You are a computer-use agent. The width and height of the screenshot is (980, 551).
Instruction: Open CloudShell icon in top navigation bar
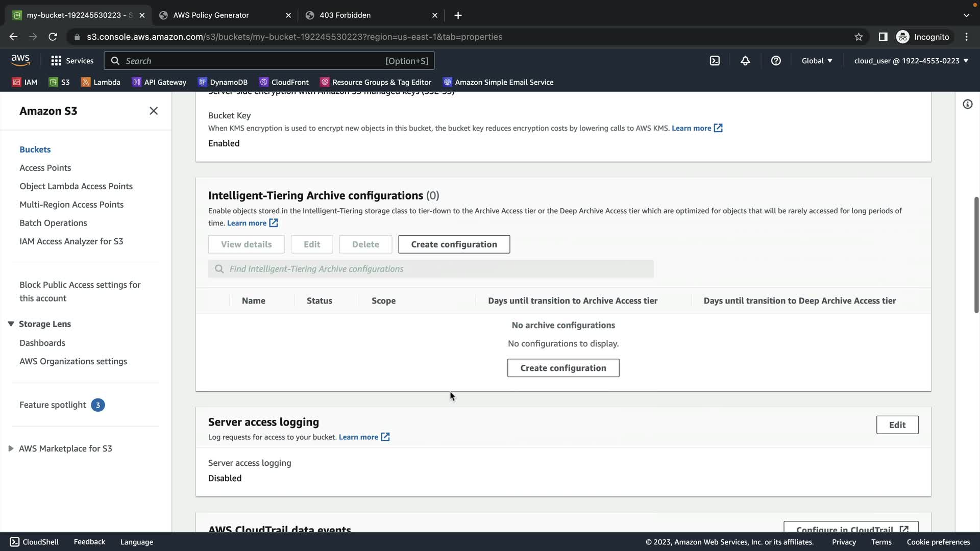pyautogui.click(x=715, y=61)
